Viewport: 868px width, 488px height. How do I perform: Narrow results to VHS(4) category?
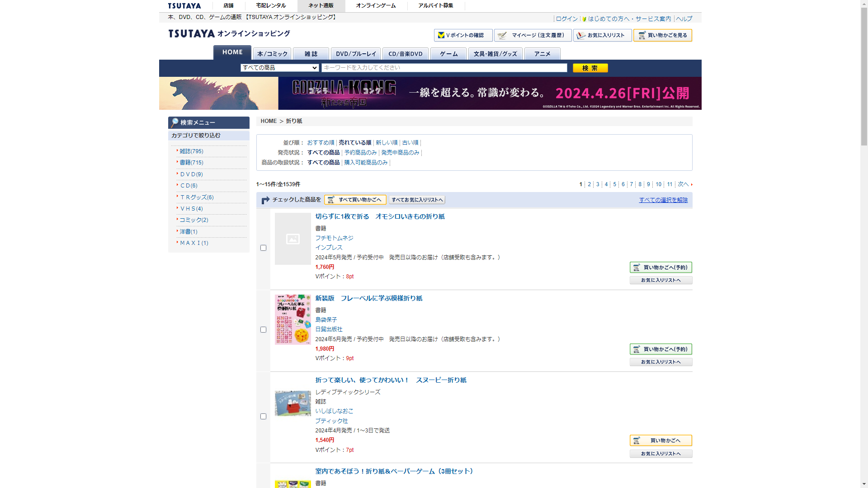tap(191, 209)
